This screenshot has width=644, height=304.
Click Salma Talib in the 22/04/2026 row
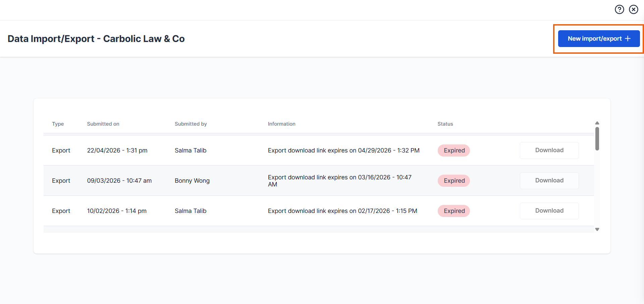coord(191,150)
